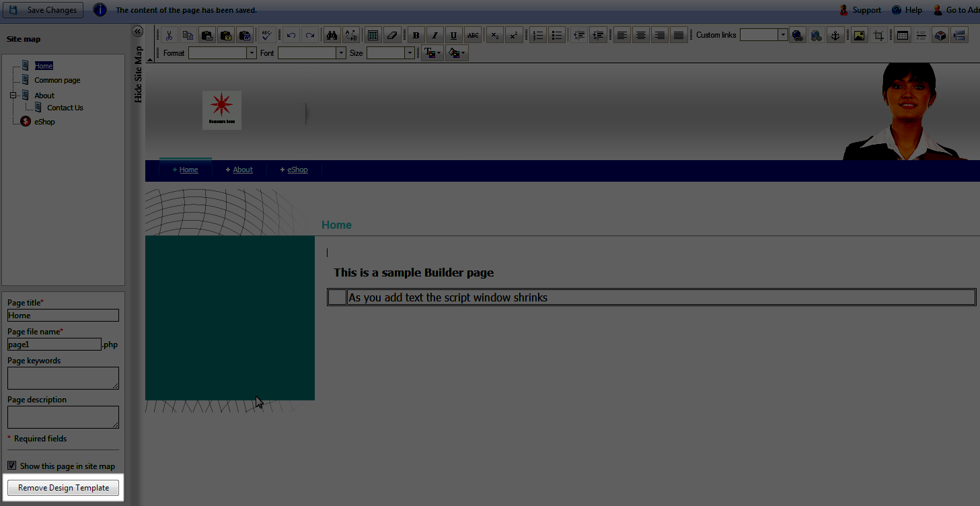Select Contact Us in site map
The image size is (980, 506).
click(65, 108)
